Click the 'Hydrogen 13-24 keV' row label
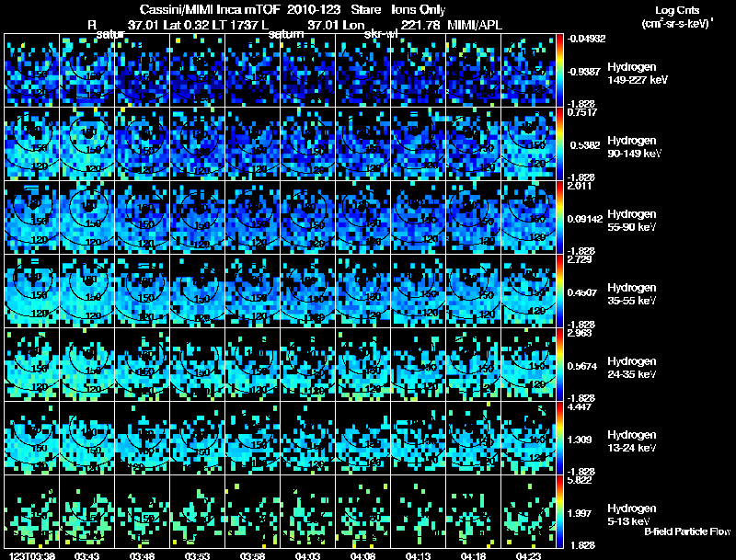 [632, 441]
